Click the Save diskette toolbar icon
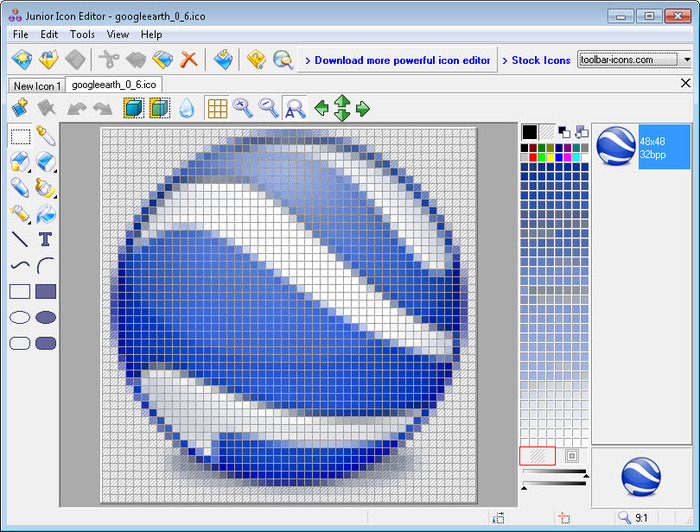The width and height of the screenshot is (700, 532). (x=75, y=59)
